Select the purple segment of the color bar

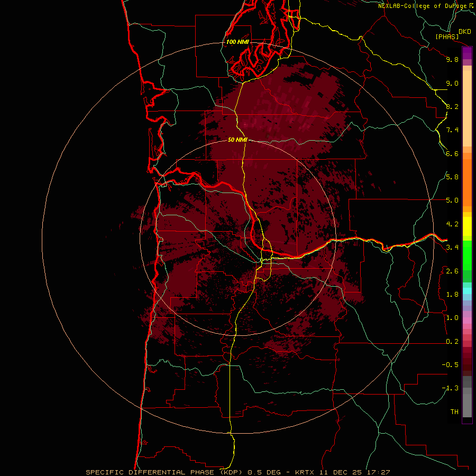pyautogui.click(x=467, y=53)
